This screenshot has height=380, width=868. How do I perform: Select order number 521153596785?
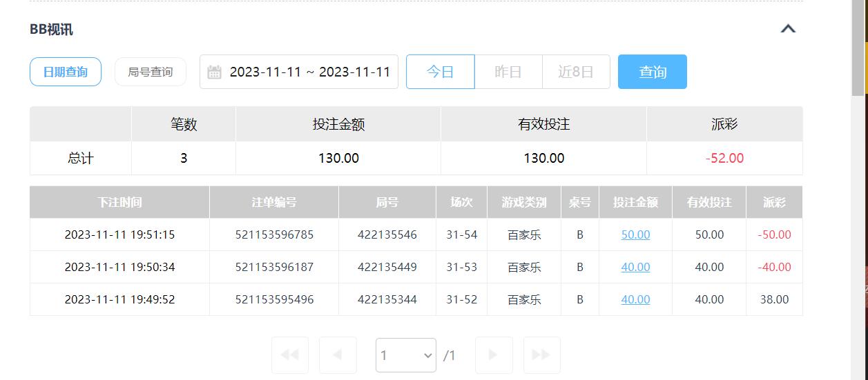coord(274,234)
